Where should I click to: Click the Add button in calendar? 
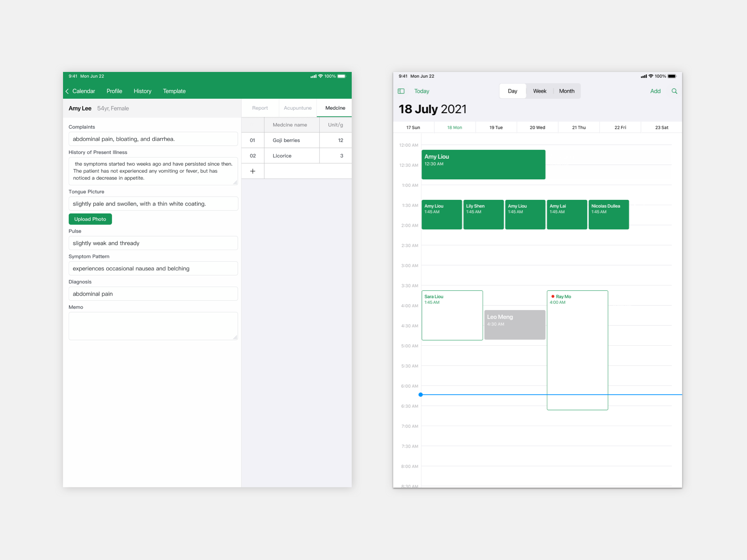pos(655,91)
